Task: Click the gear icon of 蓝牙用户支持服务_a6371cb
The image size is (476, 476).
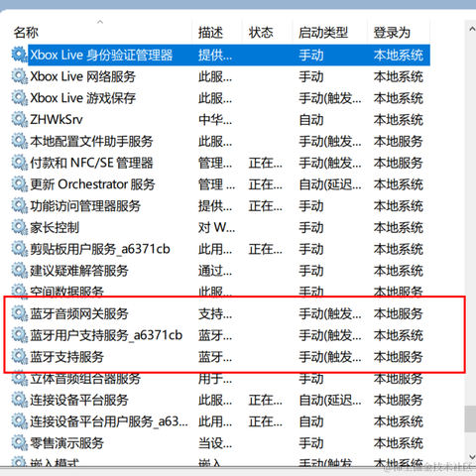Action: point(20,335)
